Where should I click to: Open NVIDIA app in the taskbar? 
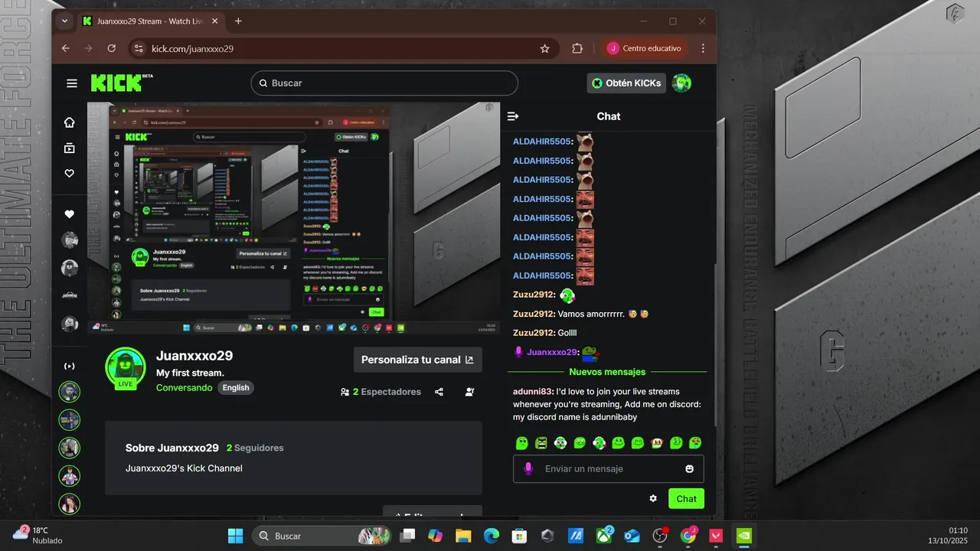[x=743, y=536]
